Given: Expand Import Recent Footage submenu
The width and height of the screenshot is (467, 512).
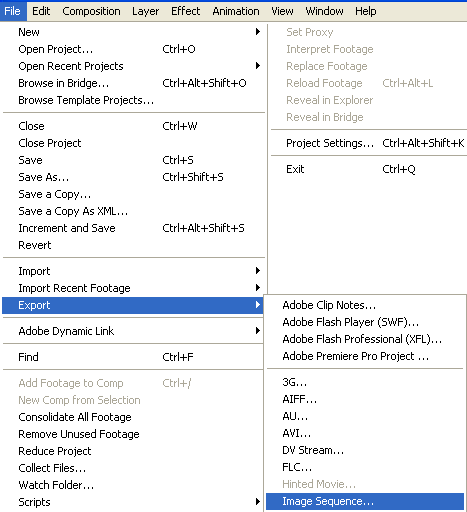Looking at the screenshot, I should point(133,288).
